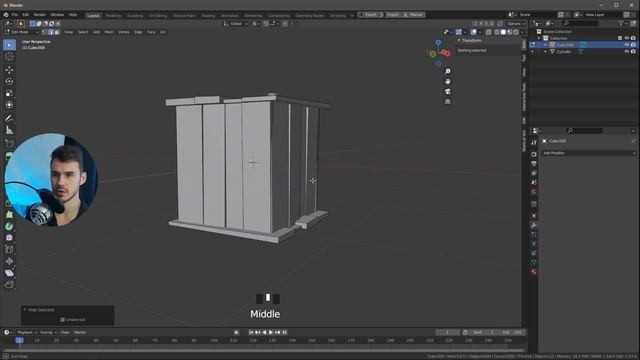Viewport: 640px width, 360px height.
Task: Select the Transform tool
Action: click(9, 105)
